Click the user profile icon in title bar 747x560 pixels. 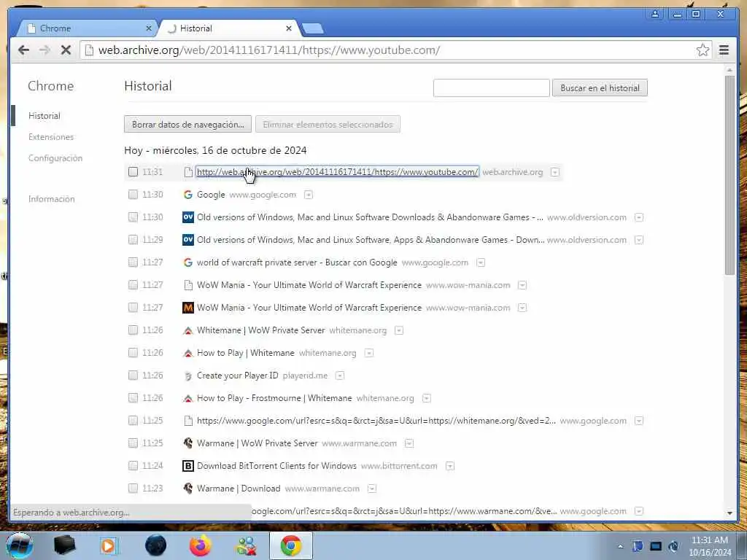coord(655,14)
